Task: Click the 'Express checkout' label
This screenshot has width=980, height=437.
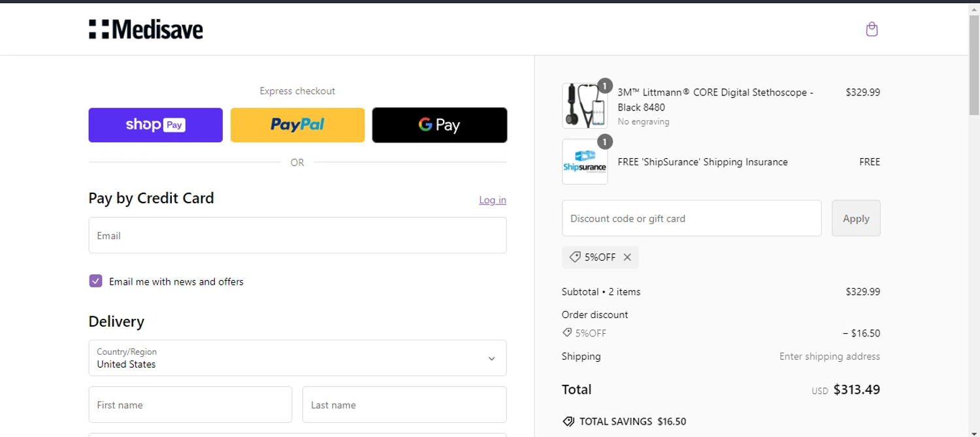Action: pos(297,91)
